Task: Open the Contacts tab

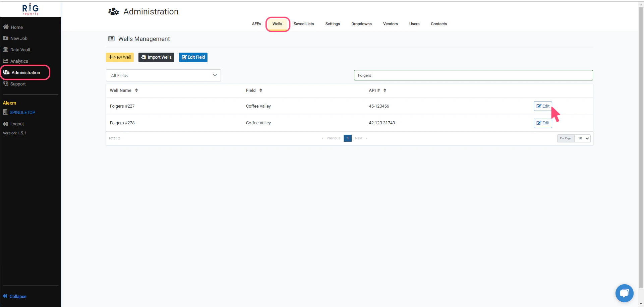Action: click(439, 24)
